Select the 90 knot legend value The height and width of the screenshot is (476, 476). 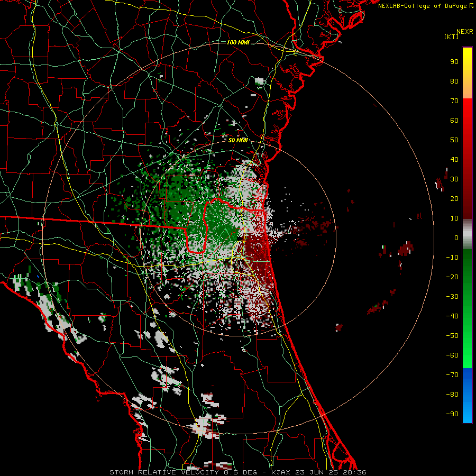click(454, 62)
